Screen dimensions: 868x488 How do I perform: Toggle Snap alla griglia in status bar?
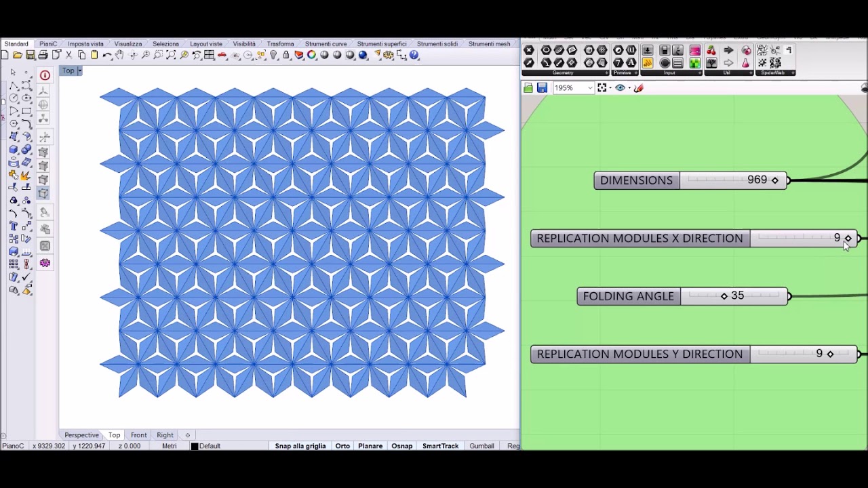click(x=300, y=446)
